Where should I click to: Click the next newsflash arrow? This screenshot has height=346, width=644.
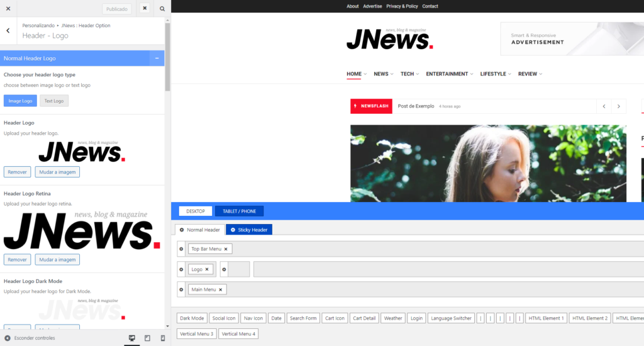[619, 106]
